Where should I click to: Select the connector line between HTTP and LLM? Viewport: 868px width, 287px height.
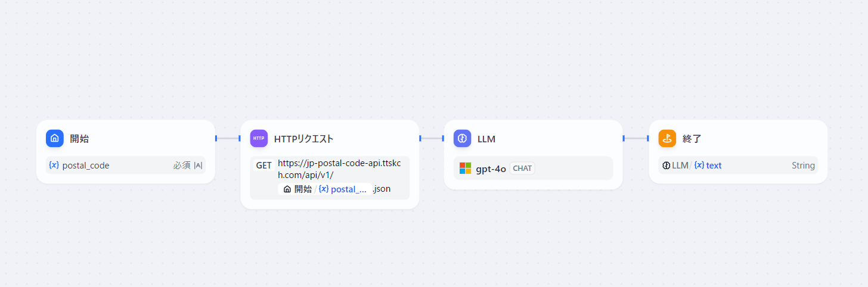(432, 138)
